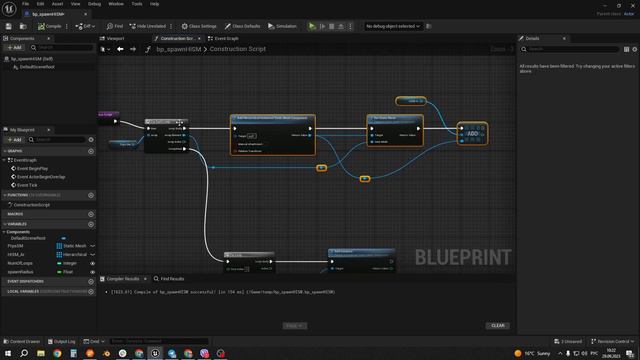Open the Revision Control menu
This screenshot has height=360, width=640.
(612, 341)
